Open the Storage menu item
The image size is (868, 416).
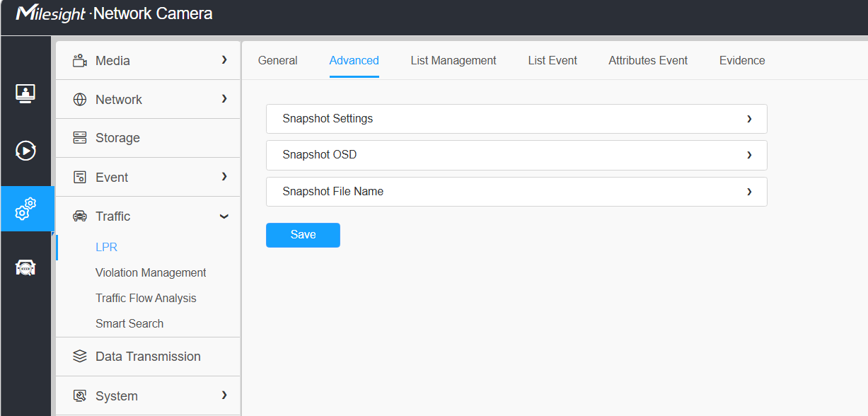(x=148, y=138)
